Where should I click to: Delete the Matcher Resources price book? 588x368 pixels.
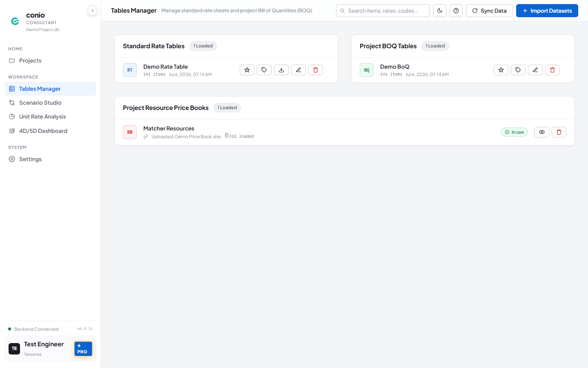[x=559, y=132]
